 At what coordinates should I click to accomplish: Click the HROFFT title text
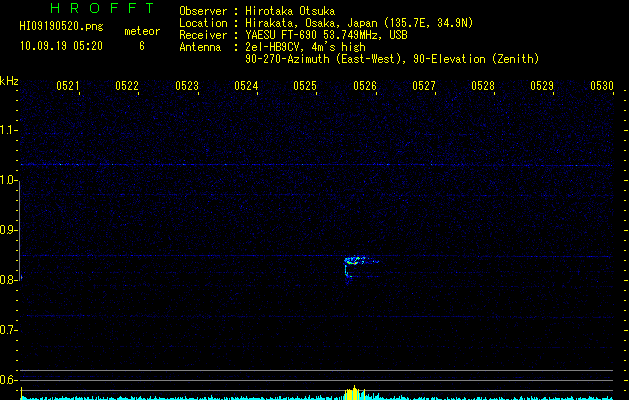click(x=102, y=8)
